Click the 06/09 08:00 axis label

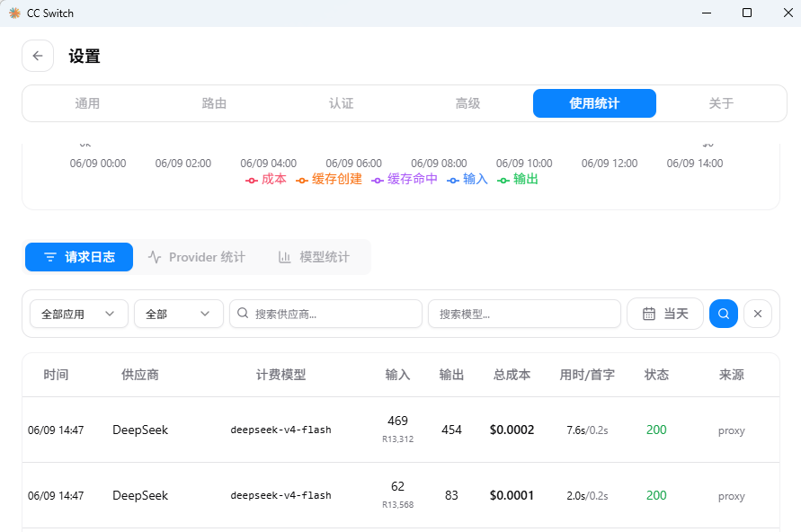click(439, 164)
